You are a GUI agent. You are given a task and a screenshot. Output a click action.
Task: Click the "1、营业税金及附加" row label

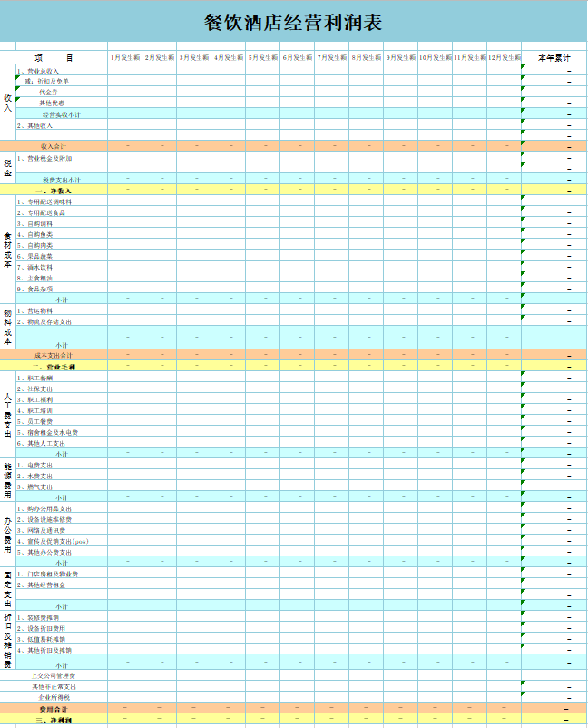tap(44, 158)
